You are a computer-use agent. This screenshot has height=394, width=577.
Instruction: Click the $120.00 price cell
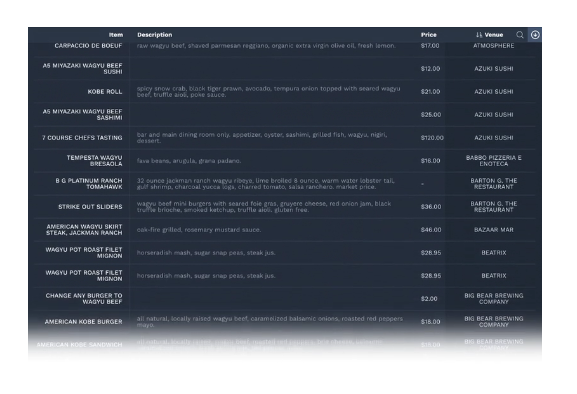coord(432,138)
